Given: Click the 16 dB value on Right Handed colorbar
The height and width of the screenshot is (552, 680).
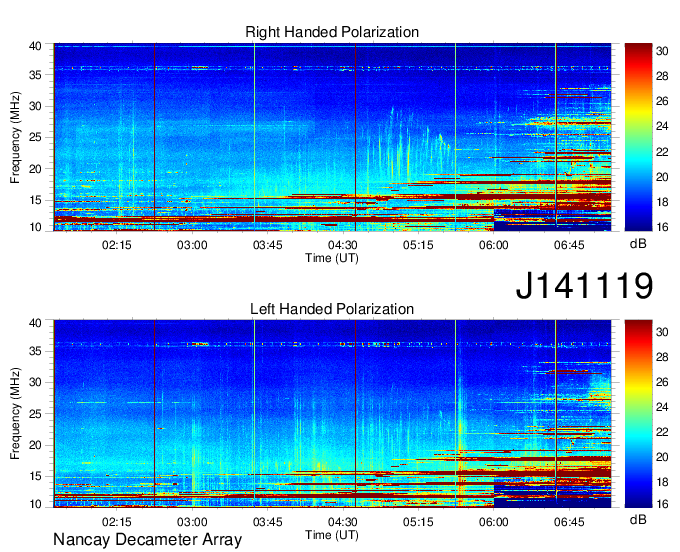Looking at the screenshot, I should (x=662, y=227).
